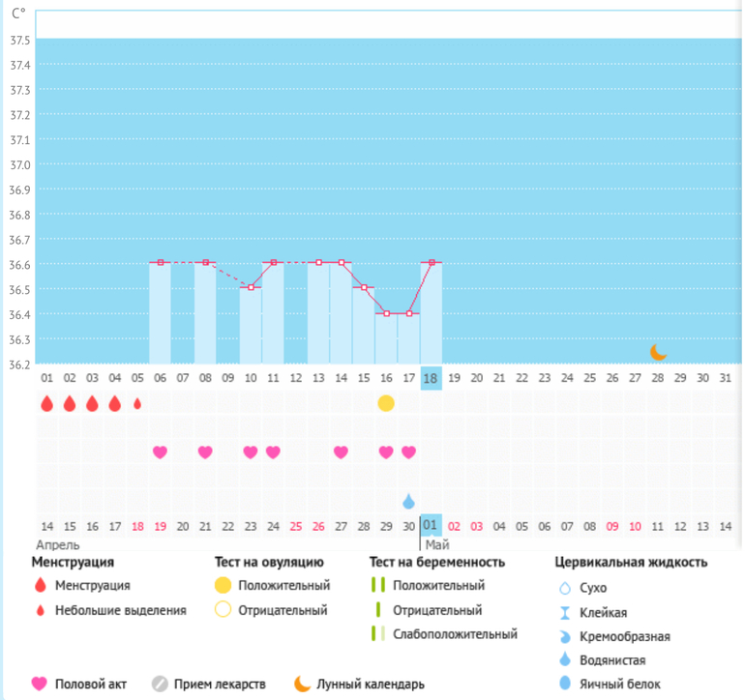Click the temperature point on day 10
The height and width of the screenshot is (700, 745).
251,287
